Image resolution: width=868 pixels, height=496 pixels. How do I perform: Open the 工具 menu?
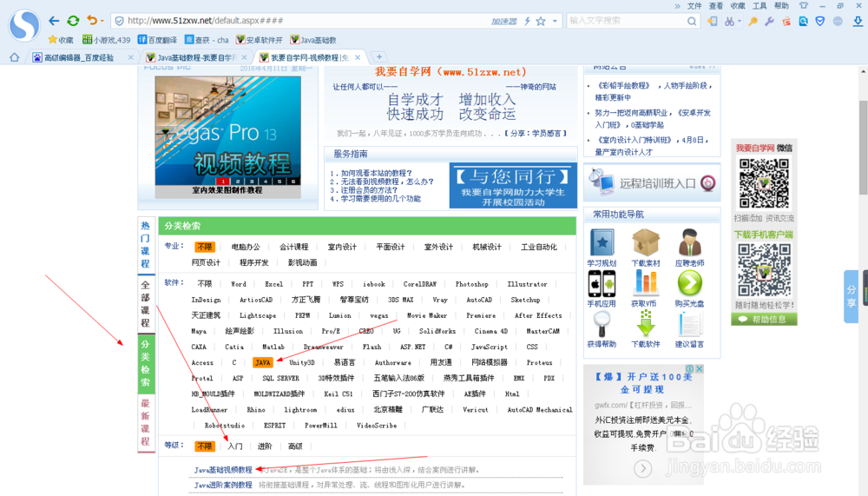point(759,6)
